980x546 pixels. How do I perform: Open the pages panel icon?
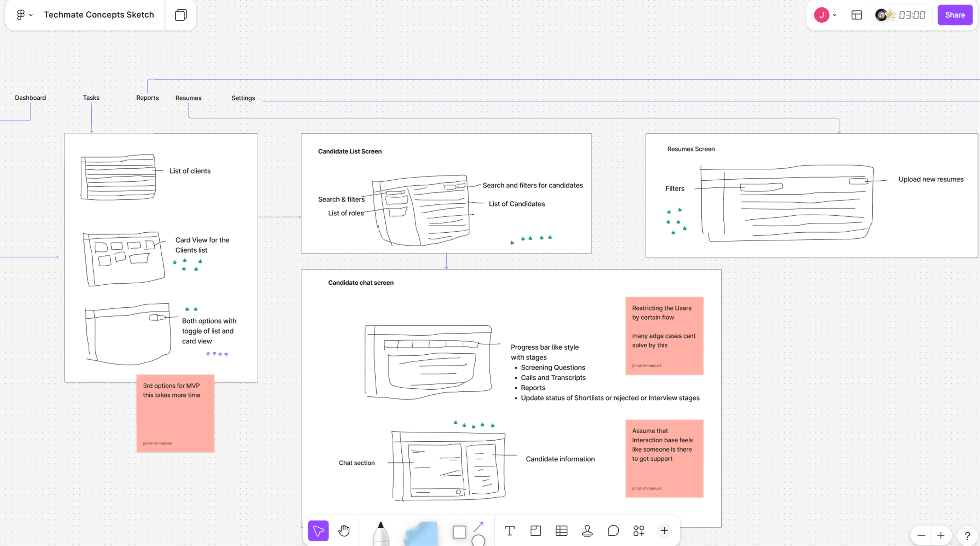tap(181, 15)
